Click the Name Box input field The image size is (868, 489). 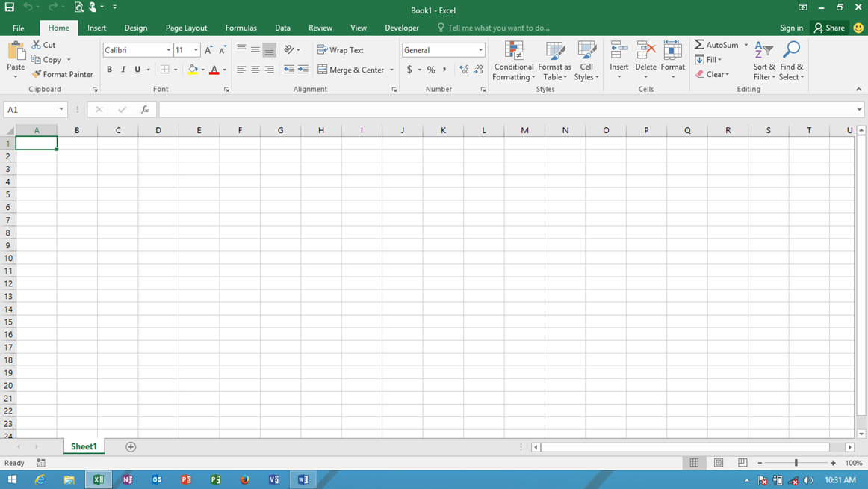[x=30, y=108]
